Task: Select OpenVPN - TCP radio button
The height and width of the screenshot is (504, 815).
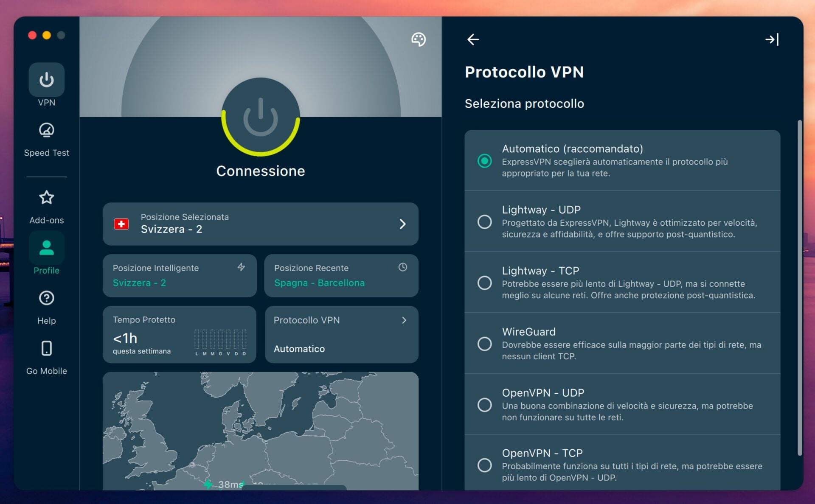Action: tap(484, 465)
